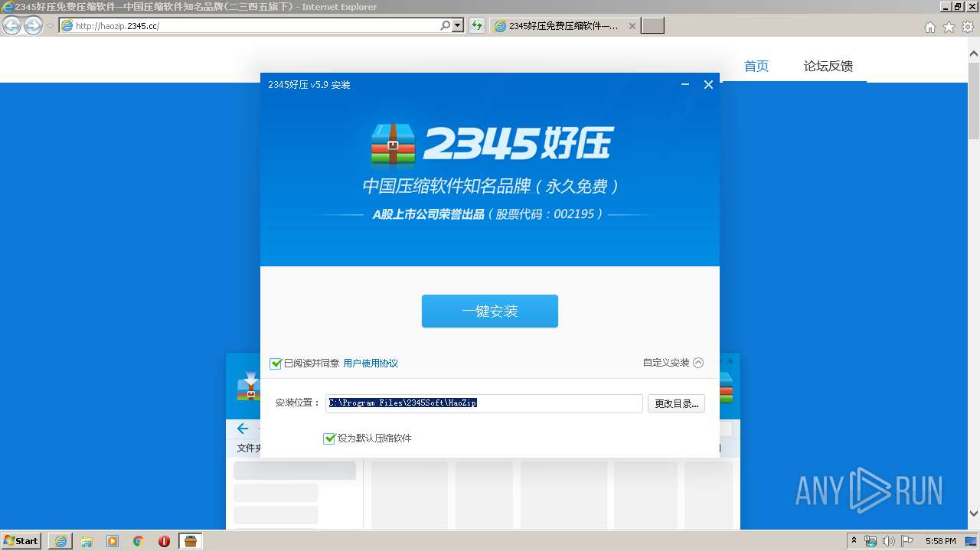Open the 论坛反馈 forum feedback tab
This screenshot has height=551, width=980.
(828, 67)
